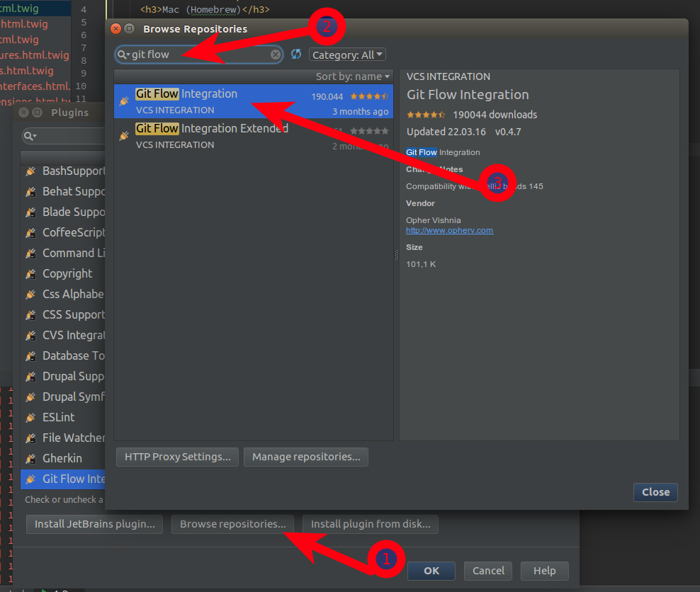Select the Database Tools plugin entry
Image resolution: width=700 pixels, height=592 pixels.
pos(63,356)
